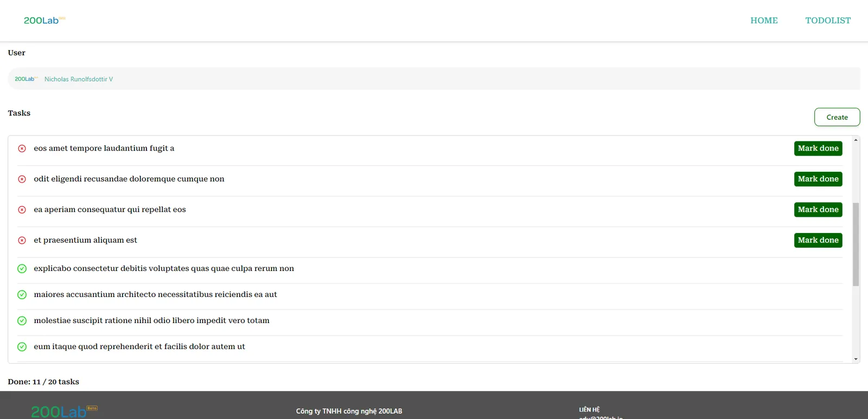Image resolution: width=868 pixels, height=419 pixels.
Task: Mark done "eos amet tempore laudantium fugit a"
Action: pyautogui.click(x=818, y=149)
